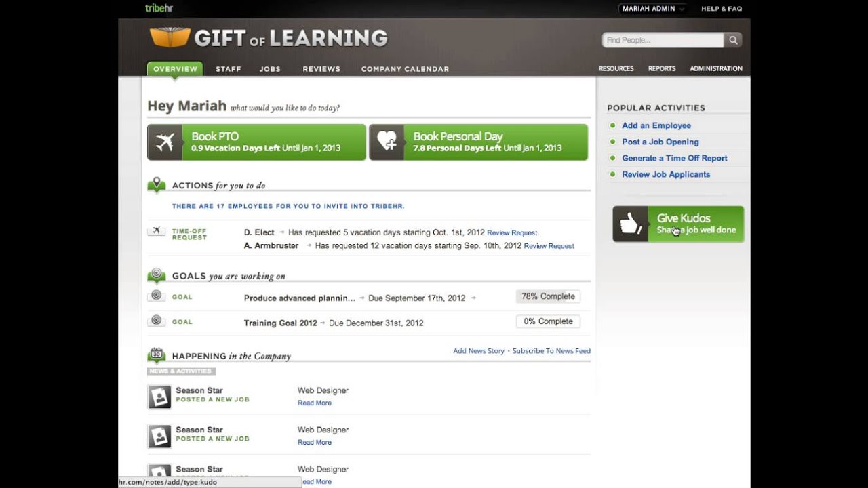Open the Training Goal 2012 goal
Viewport: 868px width, 488px height.
(x=281, y=323)
